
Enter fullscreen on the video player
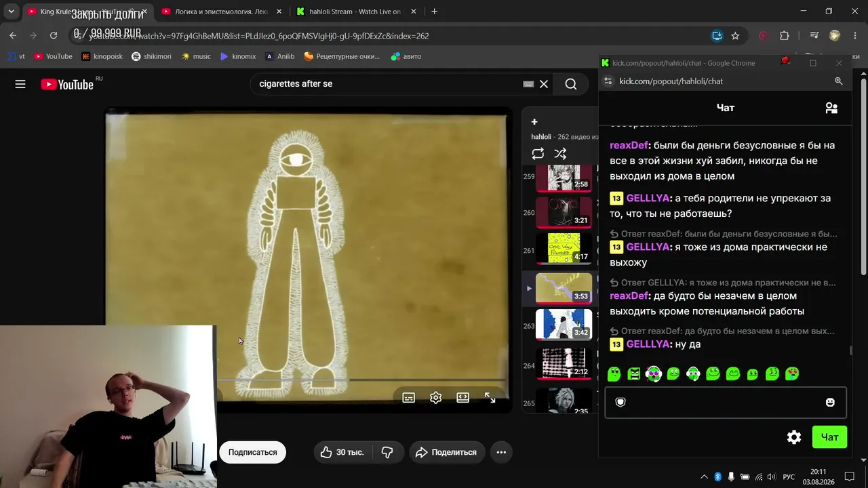(490, 398)
